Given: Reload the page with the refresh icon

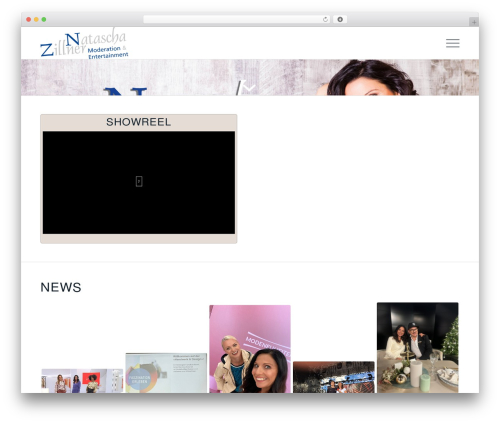Looking at the screenshot, I should coord(325,20).
